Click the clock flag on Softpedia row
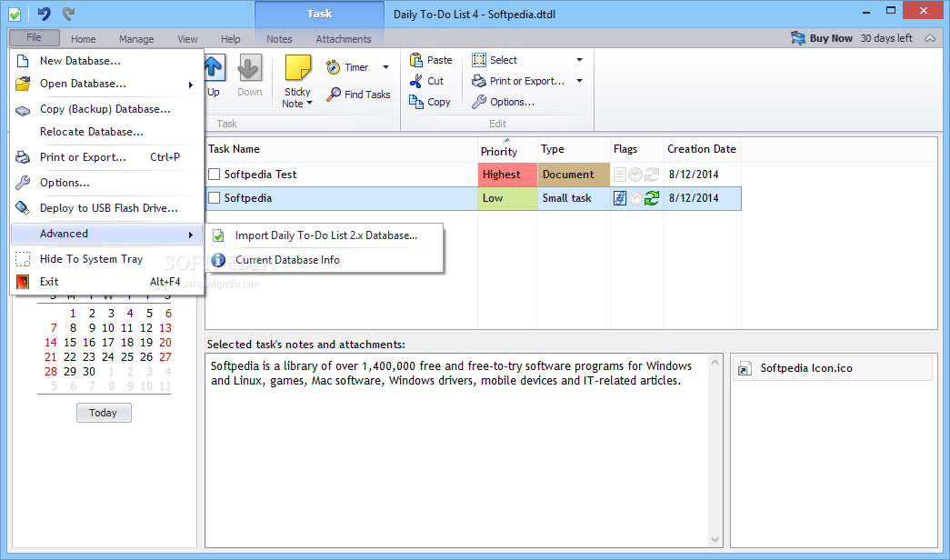950x560 pixels. [x=635, y=198]
